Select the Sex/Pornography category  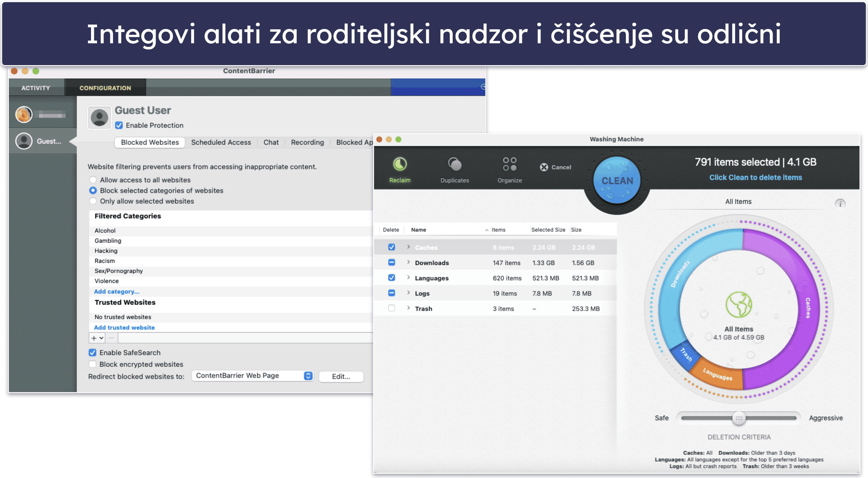[231, 271]
